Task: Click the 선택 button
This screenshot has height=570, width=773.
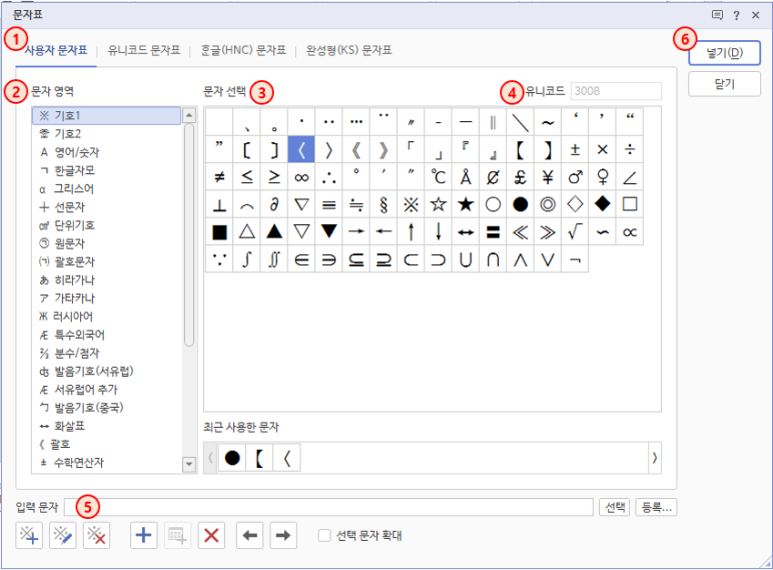Action: pos(615,507)
